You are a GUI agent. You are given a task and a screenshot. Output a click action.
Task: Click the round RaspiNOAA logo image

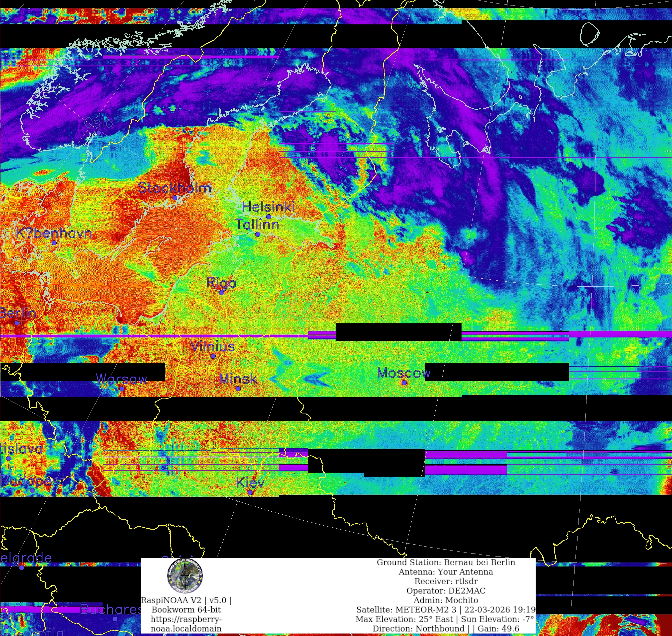185,576
